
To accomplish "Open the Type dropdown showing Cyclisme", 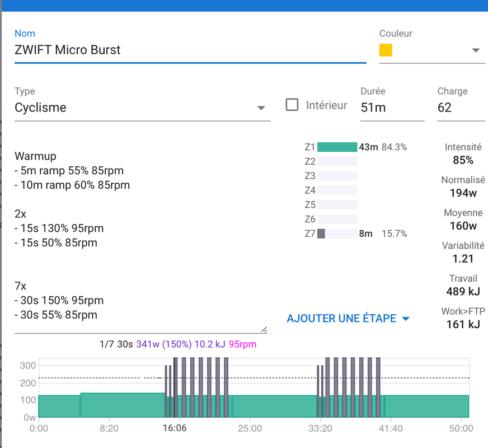I will pyautogui.click(x=143, y=108).
